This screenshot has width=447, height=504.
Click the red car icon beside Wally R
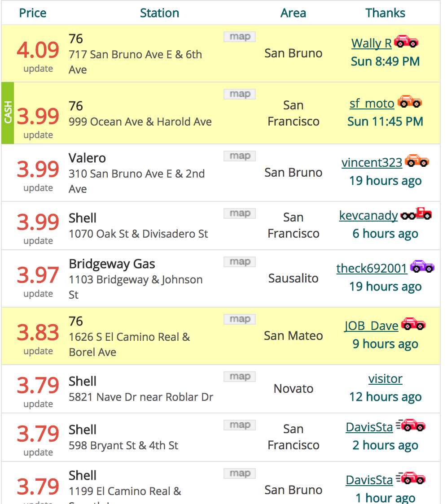tap(406, 41)
